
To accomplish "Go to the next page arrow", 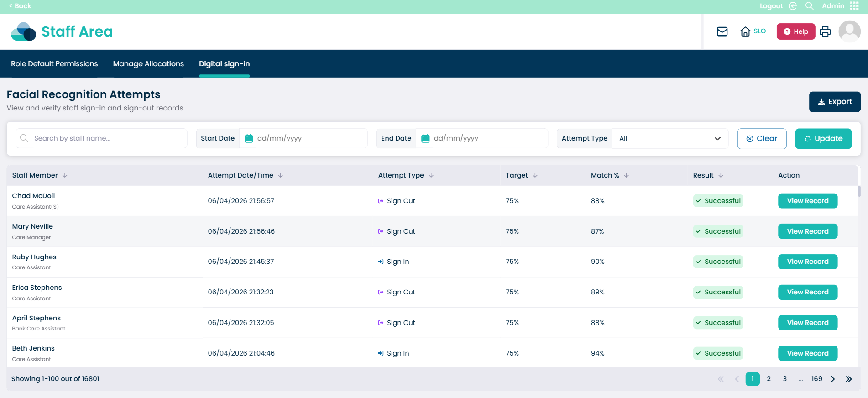I will pos(833,379).
